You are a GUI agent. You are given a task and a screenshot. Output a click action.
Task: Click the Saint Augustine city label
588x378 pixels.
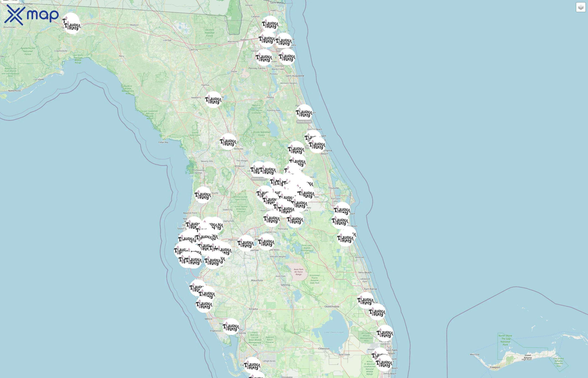(295, 76)
